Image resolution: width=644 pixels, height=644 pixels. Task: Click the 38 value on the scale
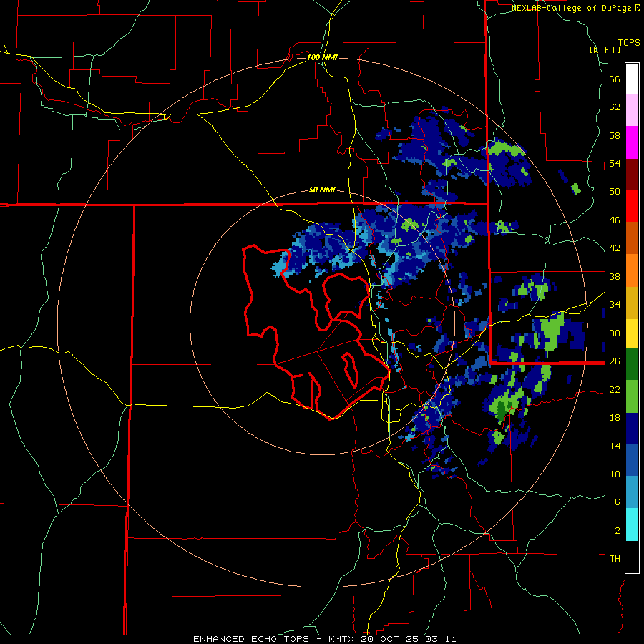pos(615,276)
